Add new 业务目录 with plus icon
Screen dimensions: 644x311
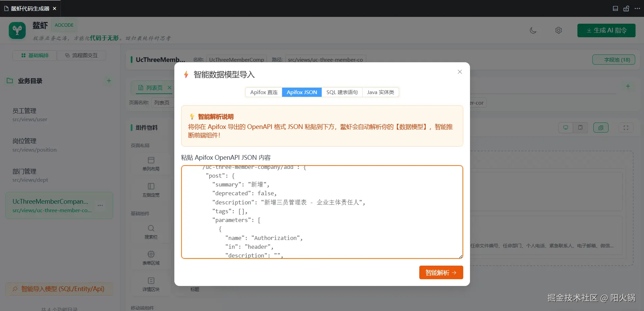point(109,81)
